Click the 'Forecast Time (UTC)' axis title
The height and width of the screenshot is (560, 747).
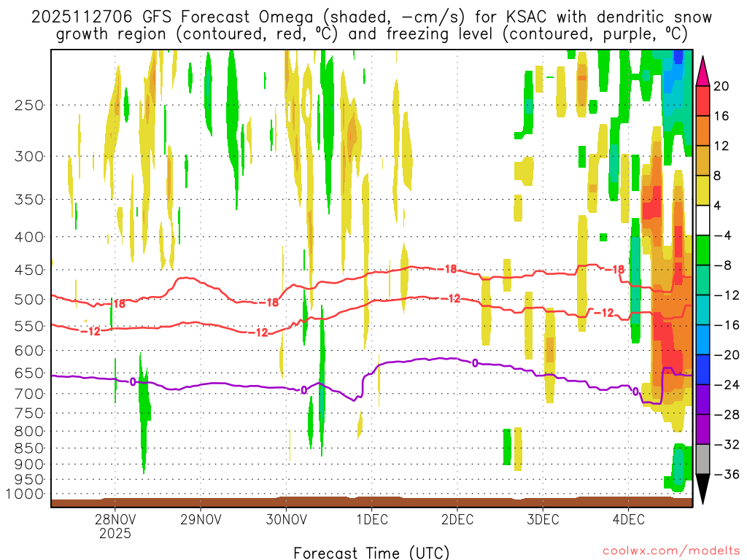pos(371,553)
